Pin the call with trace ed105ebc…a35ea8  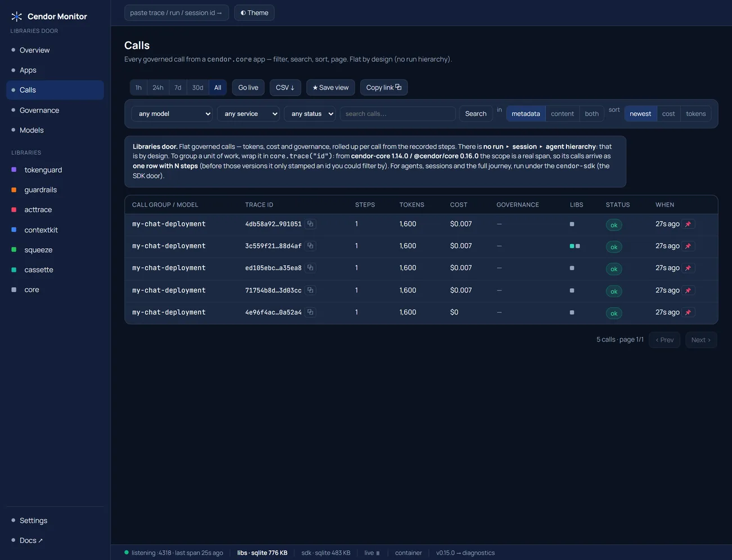[688, 268]
